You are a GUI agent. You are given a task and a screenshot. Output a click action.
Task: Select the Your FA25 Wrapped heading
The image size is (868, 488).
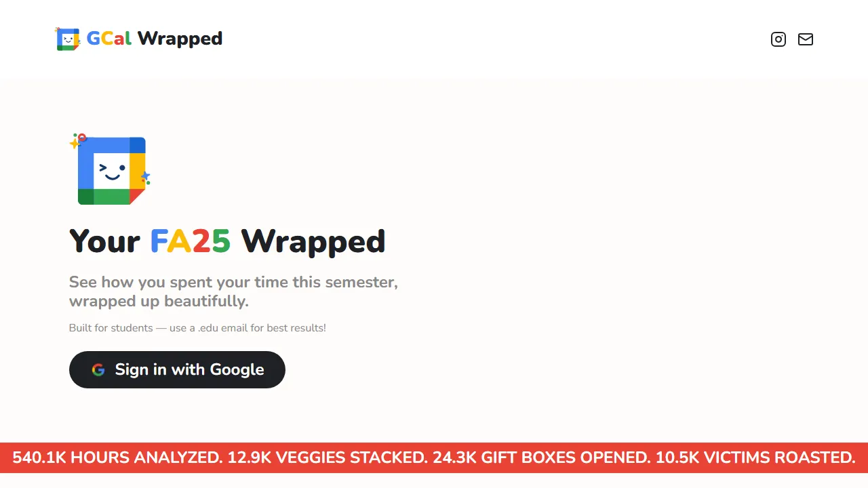point(227,241)
